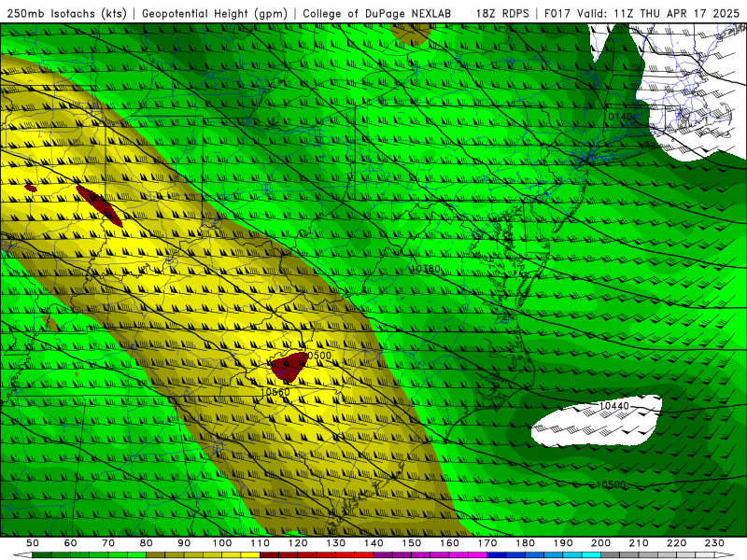The width and height of the screenshot is (747, 560).
Task: Click the 10500 label beside the dark red patch
Action: [x=317, y=356]
